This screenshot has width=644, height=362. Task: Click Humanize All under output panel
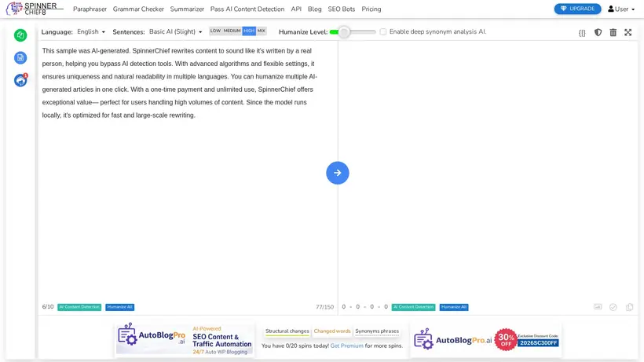pos(454,307)
